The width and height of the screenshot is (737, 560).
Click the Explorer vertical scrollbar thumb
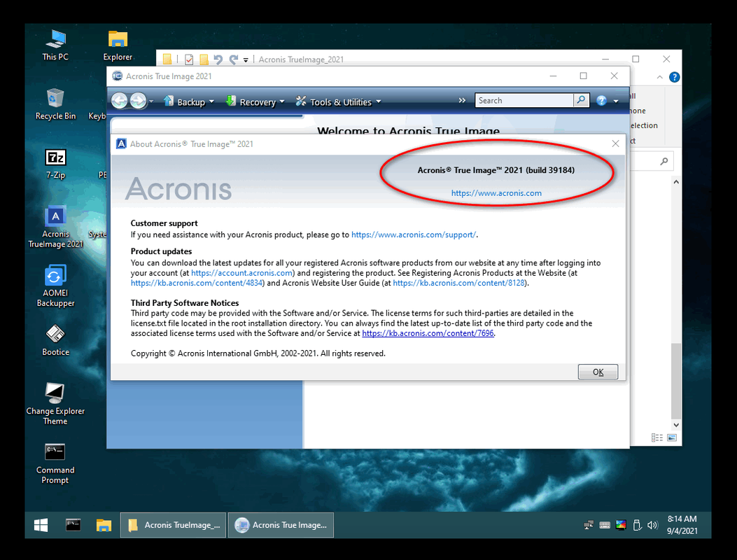[676, 381]
